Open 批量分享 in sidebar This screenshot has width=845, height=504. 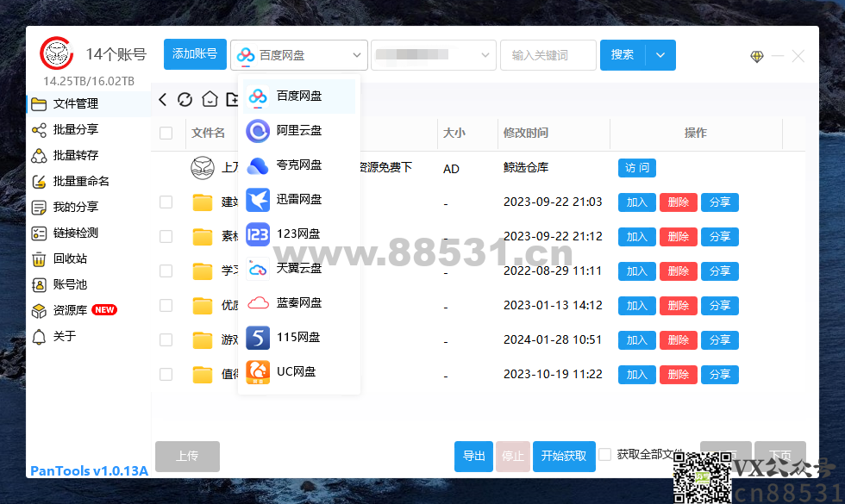[x=89, y=129]
